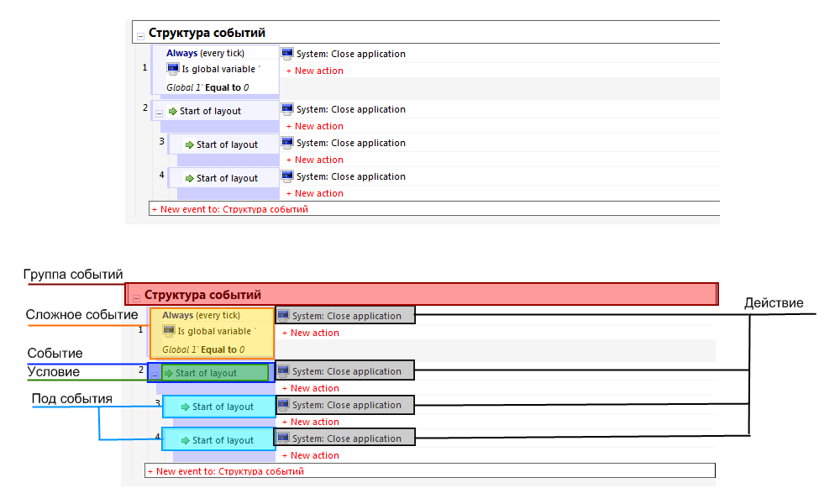Click event number 1 in upper sheet

[x=144, y=67]
